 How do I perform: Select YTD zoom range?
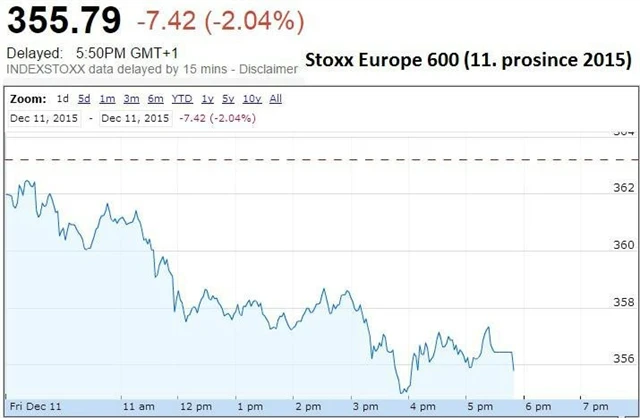pyautogui.click(x=182, y=99)
